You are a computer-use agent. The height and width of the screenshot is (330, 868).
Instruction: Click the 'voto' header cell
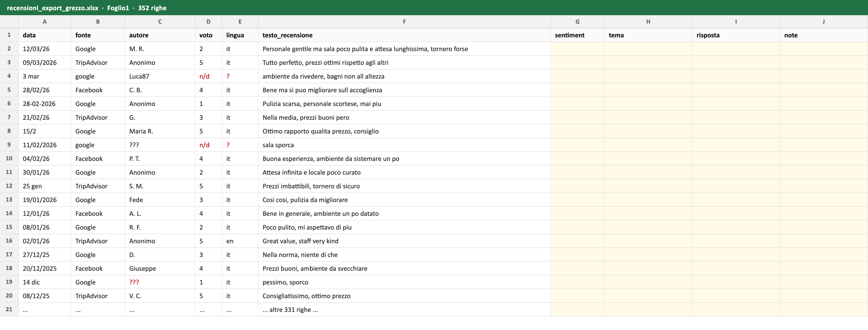208,35
